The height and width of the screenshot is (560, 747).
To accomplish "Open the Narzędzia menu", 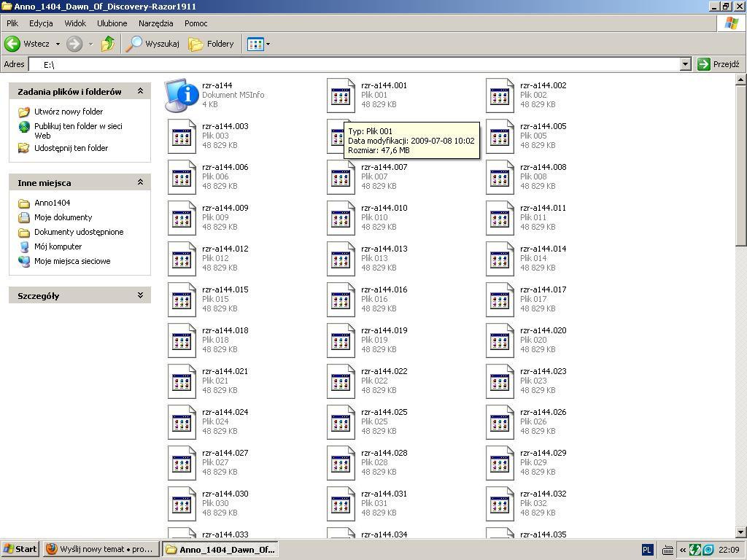I will tap(156, 23).
